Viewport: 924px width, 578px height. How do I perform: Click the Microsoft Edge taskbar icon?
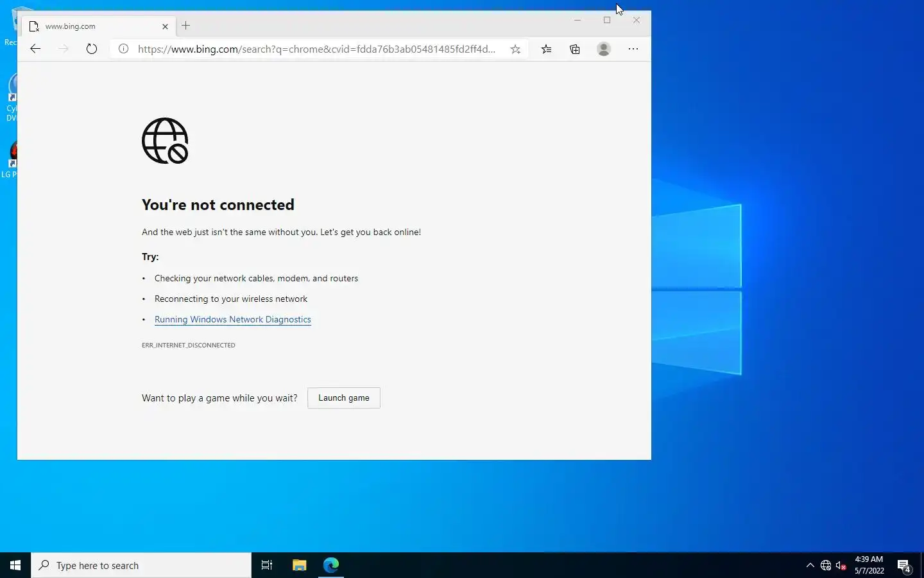point(331,565)
